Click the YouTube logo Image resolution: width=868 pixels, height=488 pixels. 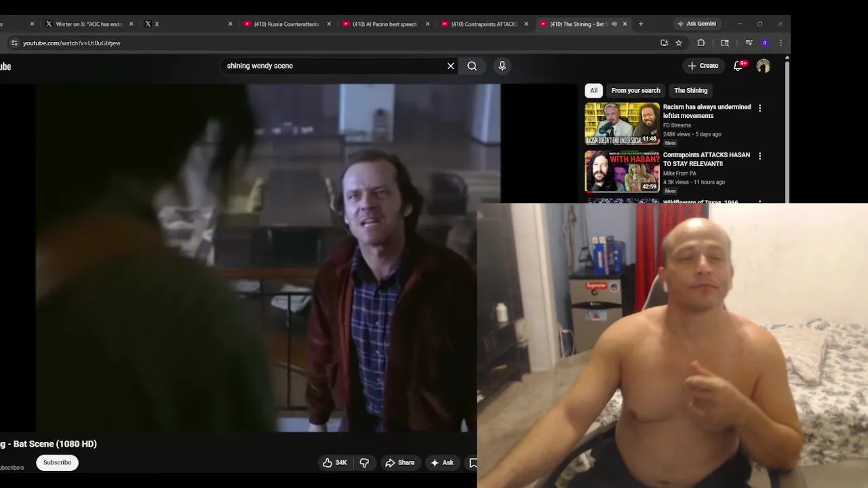5,66
